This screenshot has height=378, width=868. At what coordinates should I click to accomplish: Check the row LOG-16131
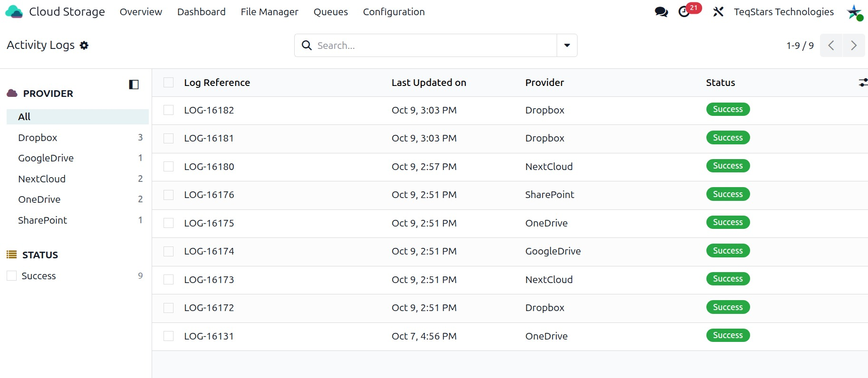click(x=168, y=336)
